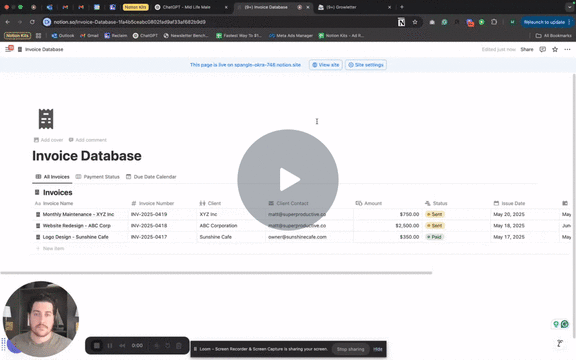The image size is (576, 360).
Task: Open the three-dot page options menu in Notion
Action: coord(567,49)
